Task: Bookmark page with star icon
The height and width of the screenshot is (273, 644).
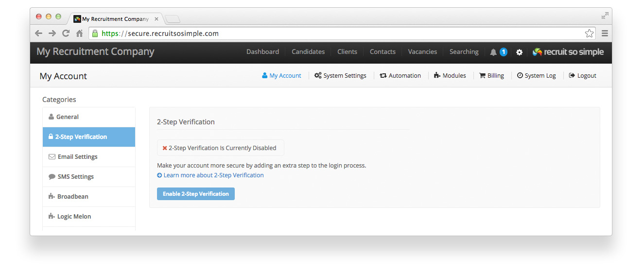Action: click(x=589, y=34)
